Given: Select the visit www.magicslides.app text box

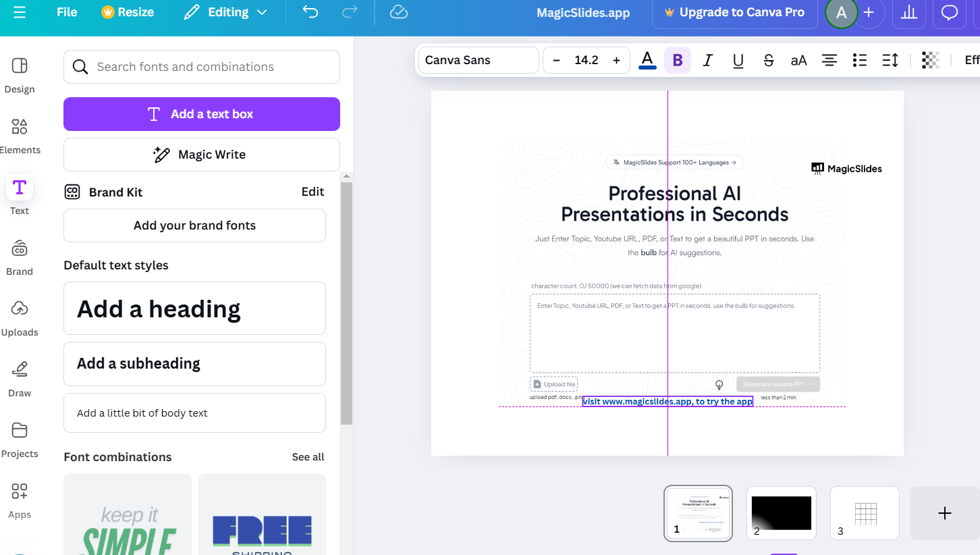Looking at the screenshot, I should [668, 401].
